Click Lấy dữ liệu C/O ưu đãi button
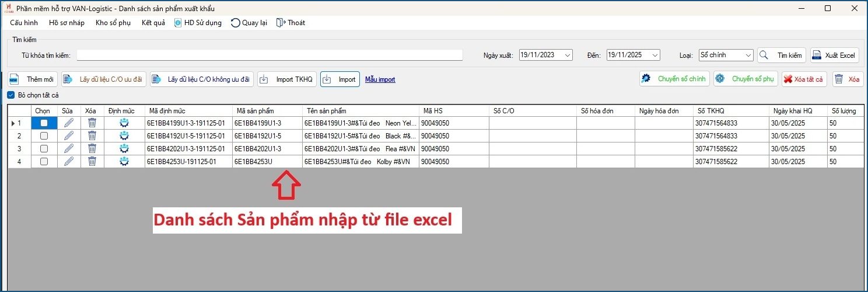Viewport: 868px width, 292px height. (x=104, y=79)
